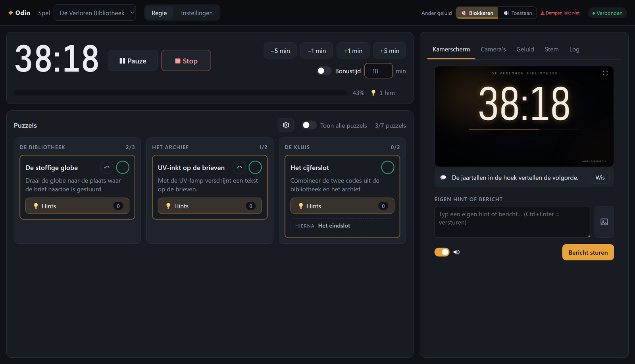Undo the De stoffige globe puzzle
The height and width of the screenshot is (364, 635).
click(x=107, y=168)
